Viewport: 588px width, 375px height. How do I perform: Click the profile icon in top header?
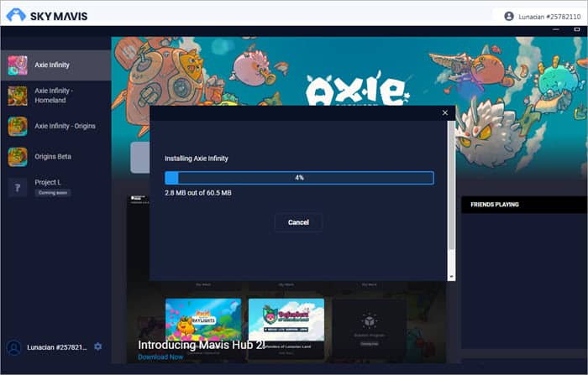(x=508, y=16)
